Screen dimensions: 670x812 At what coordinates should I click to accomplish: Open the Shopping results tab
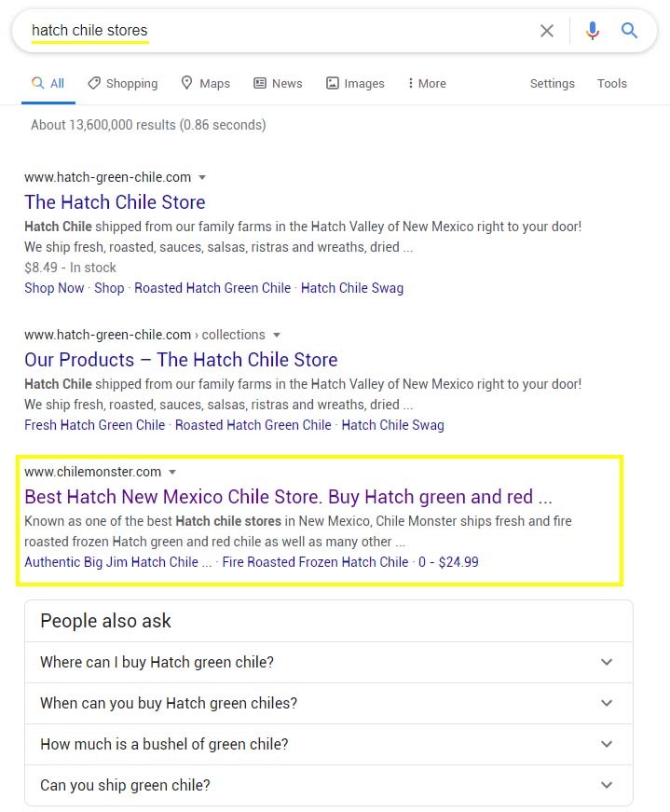click(122, 83)
